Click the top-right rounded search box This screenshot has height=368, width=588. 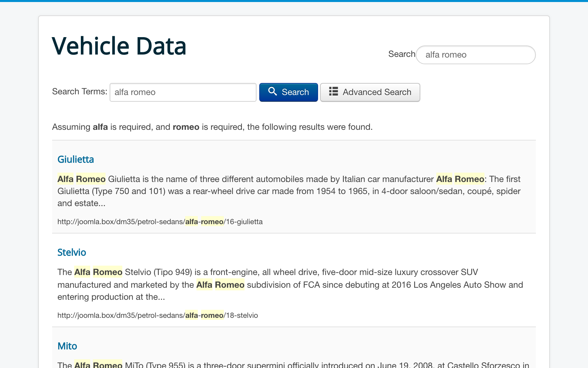[x=475, y=55]
